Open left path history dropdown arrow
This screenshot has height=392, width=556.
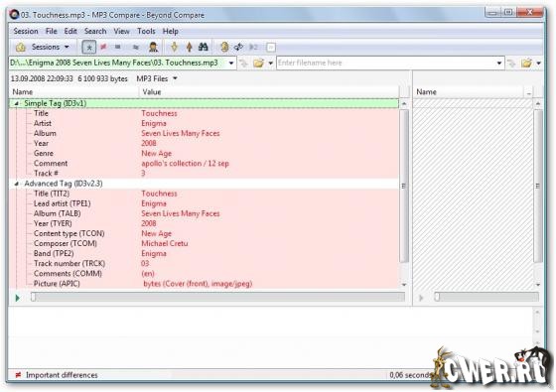tap(231, 64)
